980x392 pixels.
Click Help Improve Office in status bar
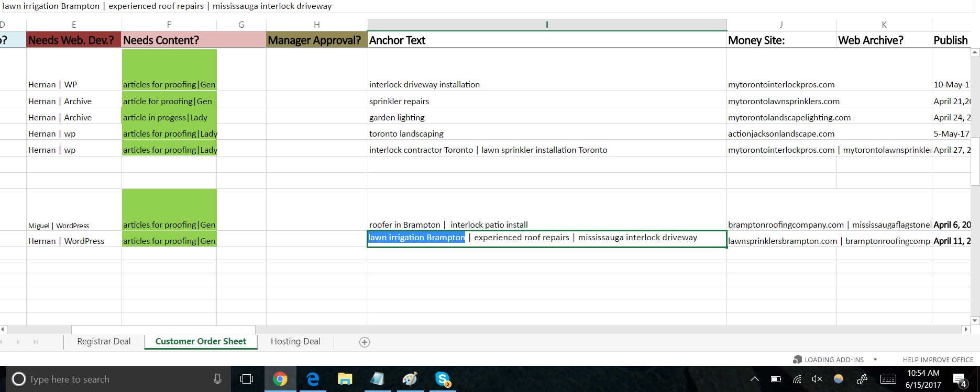(x=938, y=360)
